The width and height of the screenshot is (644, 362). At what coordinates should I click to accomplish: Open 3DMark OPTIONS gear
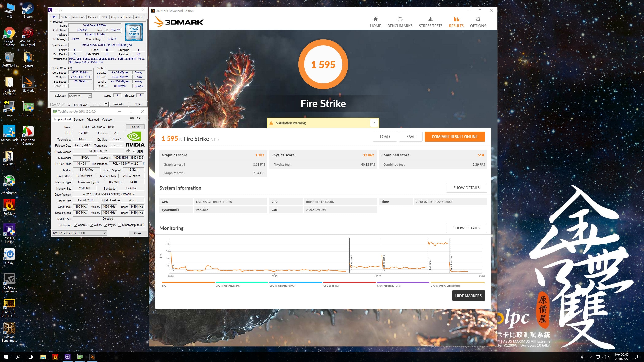478,22
